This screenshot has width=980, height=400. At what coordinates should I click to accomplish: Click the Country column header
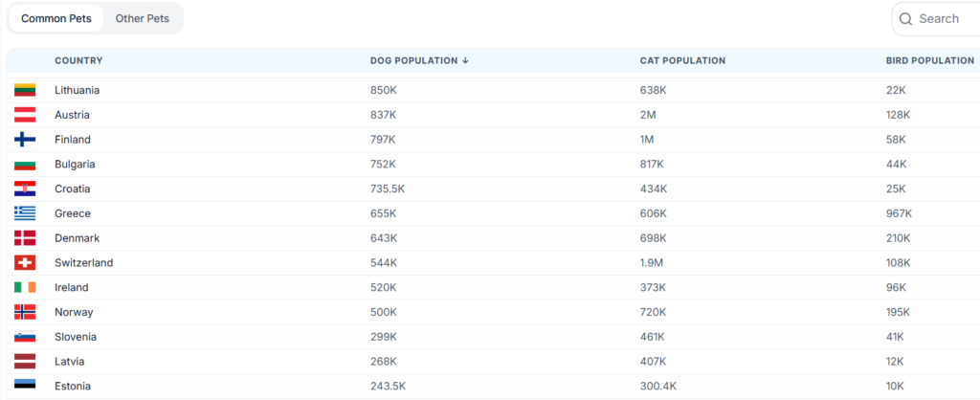[x=78, y=60]
